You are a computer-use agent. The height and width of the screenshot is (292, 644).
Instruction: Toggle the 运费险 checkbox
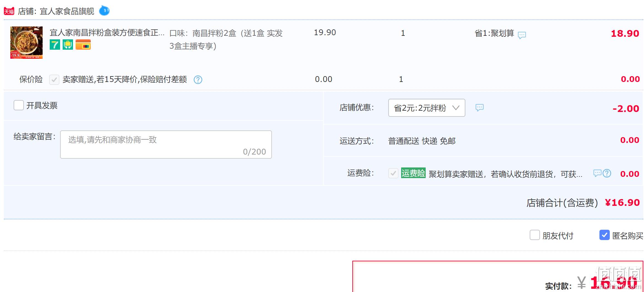tap(393, 173)
